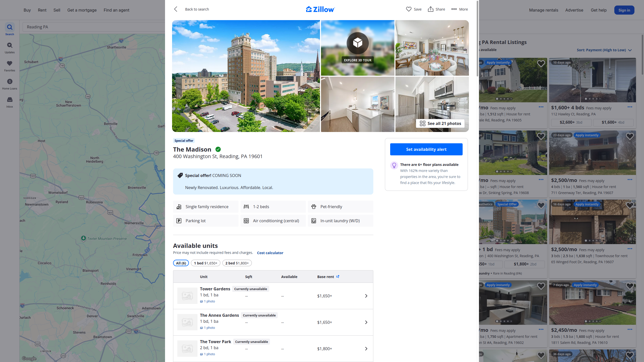Viewport: 644px width, 362px height.
Task: Open options for 65 Winged Foot Dr listing
Action: click(x=630, y=249)
